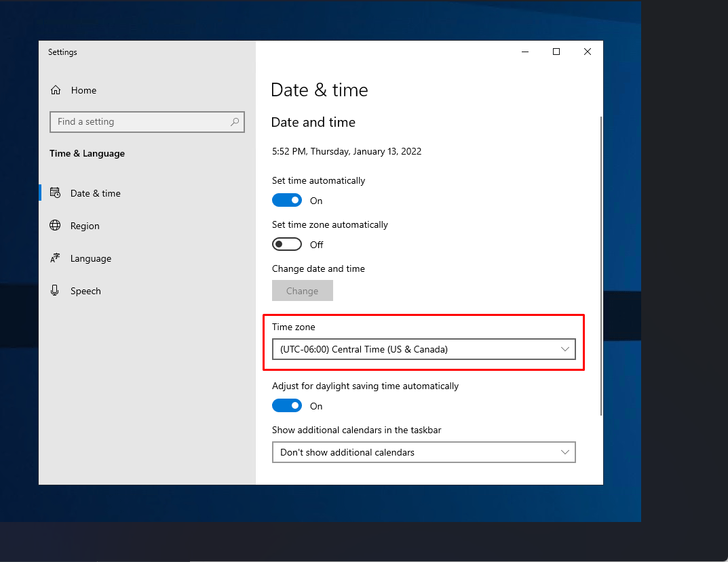
Task: Click the current date and time text
Action: tap(346, 151)
